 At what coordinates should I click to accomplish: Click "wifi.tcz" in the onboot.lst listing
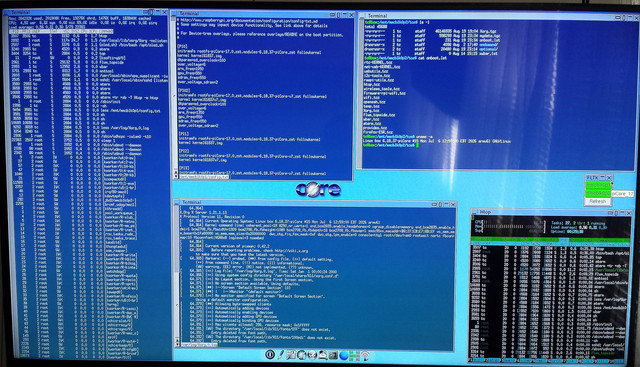click(x=371, y=98)
